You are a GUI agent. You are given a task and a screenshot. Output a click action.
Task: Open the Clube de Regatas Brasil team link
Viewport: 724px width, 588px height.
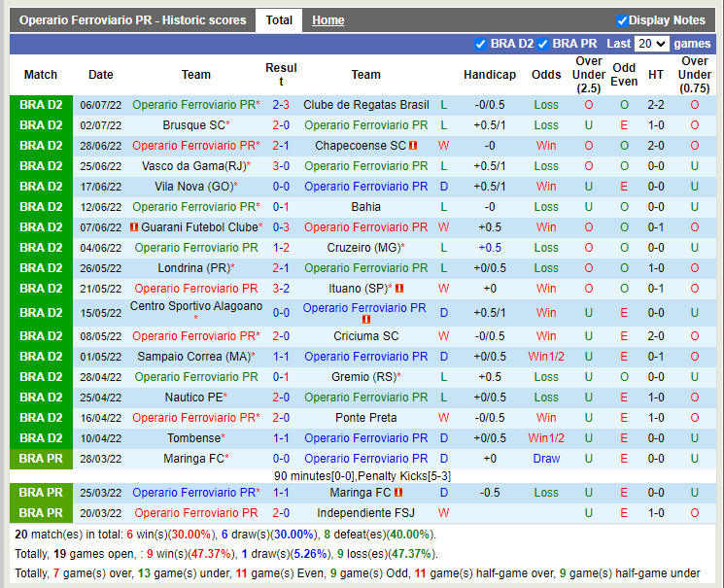coord(365,105)
